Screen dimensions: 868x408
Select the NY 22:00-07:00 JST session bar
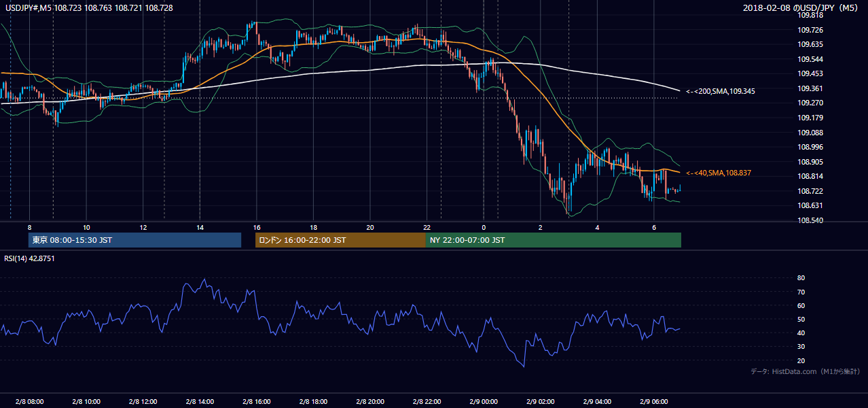554,240
